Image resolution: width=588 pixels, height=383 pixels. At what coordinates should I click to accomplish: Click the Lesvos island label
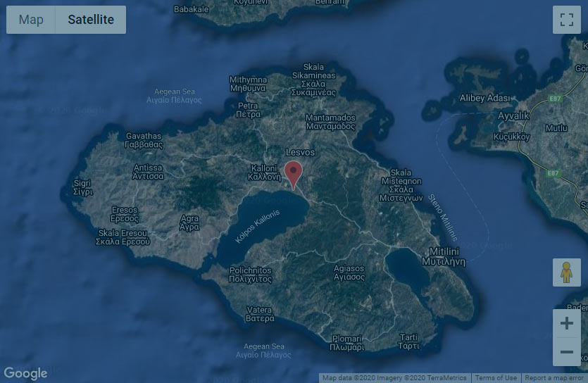click(x=301, y=152)
